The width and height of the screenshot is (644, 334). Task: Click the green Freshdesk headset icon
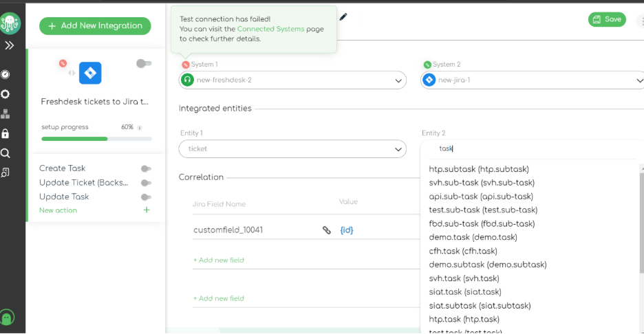187,80
